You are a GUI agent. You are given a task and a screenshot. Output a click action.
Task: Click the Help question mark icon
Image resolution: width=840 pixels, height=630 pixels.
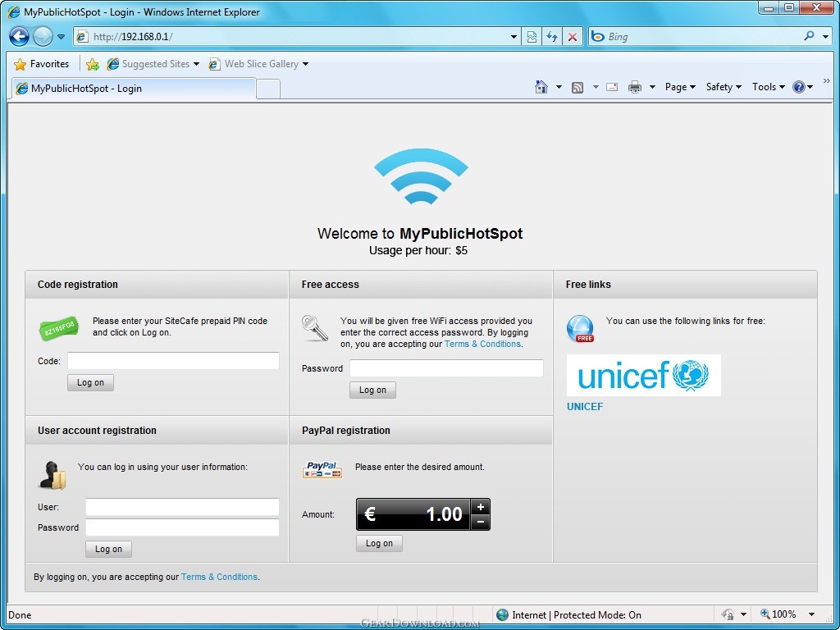(799, 87)
